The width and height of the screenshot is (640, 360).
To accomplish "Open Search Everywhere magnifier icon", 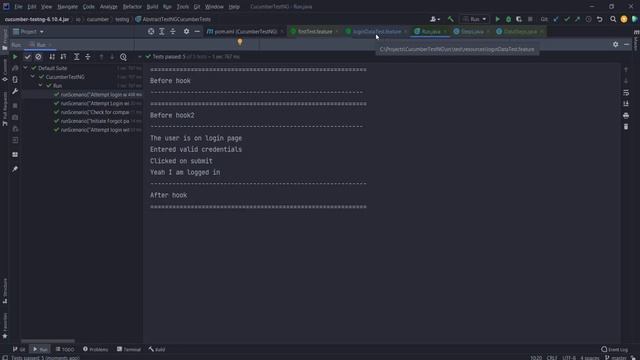I will (613, 19).
